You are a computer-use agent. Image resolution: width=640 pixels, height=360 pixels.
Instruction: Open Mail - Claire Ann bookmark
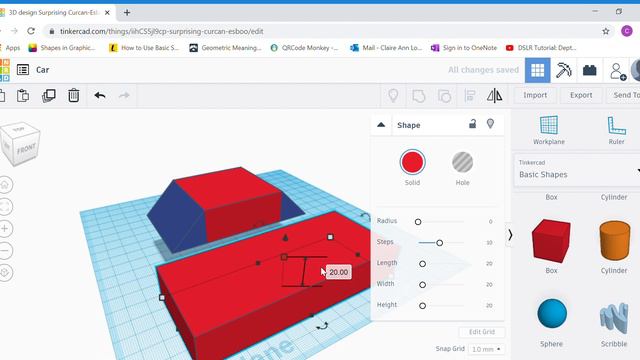(x=386, y=48)
